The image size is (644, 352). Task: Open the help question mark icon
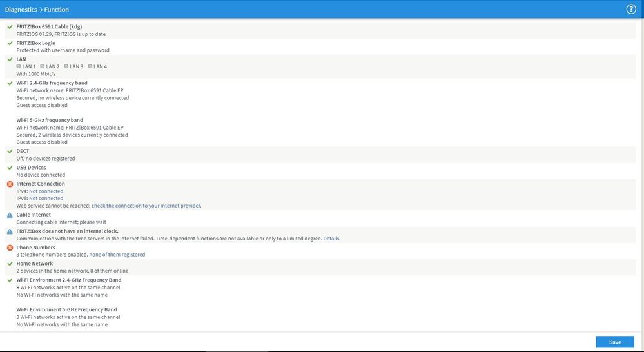[631, 9]
